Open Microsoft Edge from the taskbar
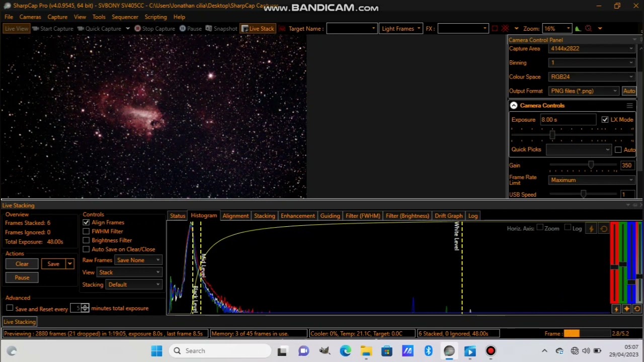The height and width of the screenshot is (362, 644). pos(345,351)
